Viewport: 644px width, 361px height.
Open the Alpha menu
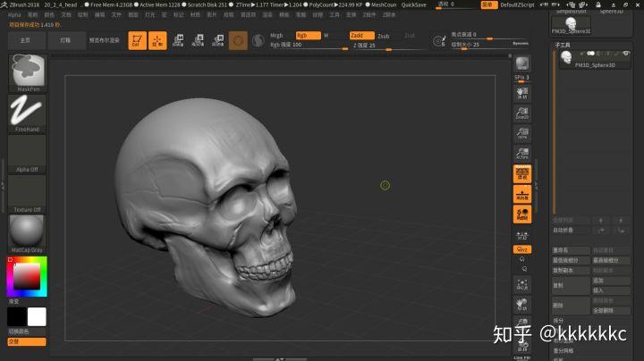pos(14,14)
